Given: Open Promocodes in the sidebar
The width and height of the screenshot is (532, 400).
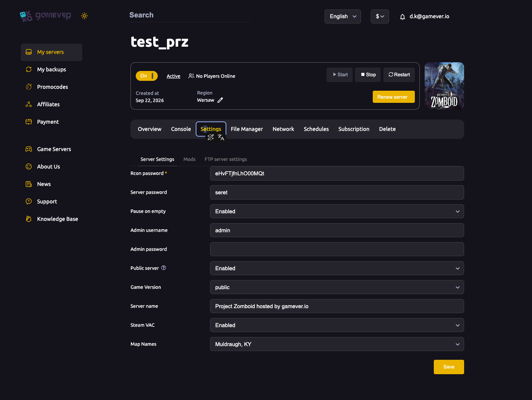Looking at the screenshot, I should coord(52,87).
